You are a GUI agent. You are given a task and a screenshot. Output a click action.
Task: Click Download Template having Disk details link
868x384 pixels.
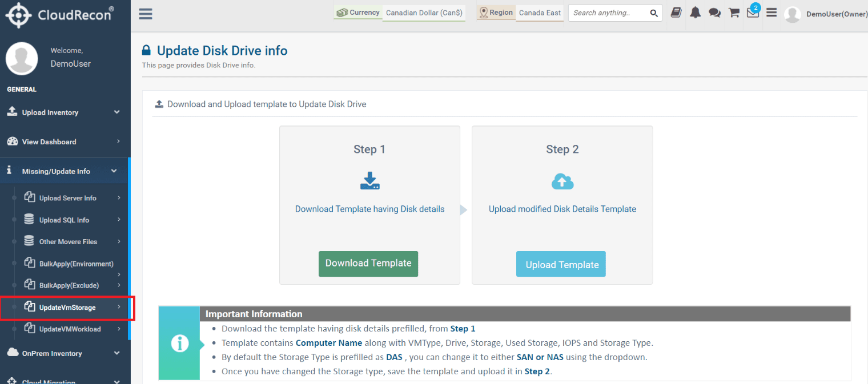pos(370,209)
